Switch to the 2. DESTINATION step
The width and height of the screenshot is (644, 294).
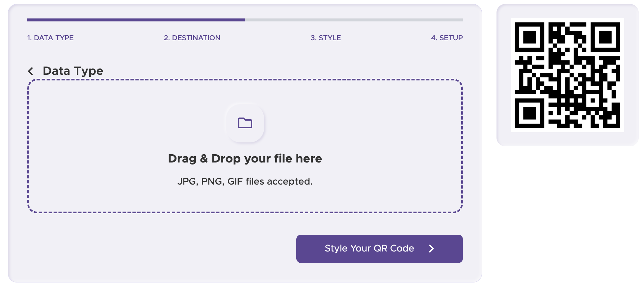point(192,38)
